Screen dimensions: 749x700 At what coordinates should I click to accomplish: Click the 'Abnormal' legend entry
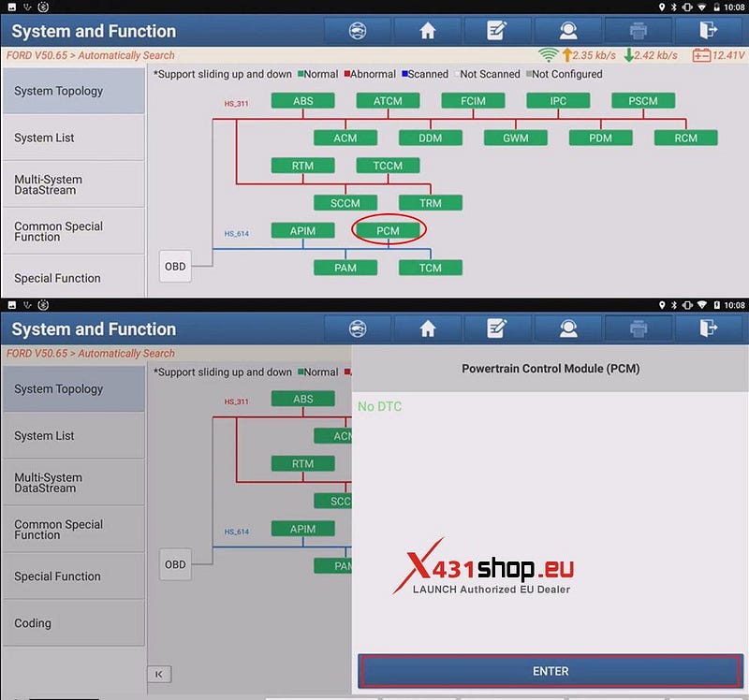click(x=370, y=74)
